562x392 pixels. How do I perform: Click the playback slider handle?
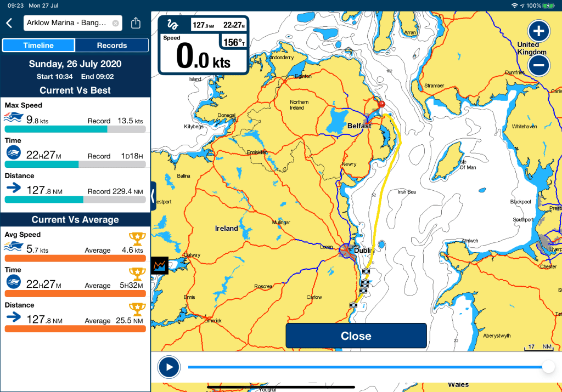(548, 367)
